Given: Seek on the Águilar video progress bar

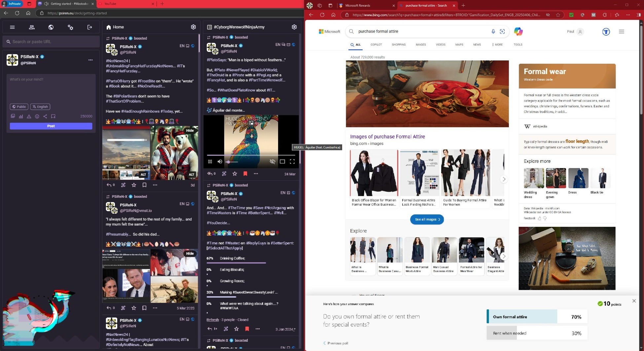Looking at the screenshot, I should (251, 155).
